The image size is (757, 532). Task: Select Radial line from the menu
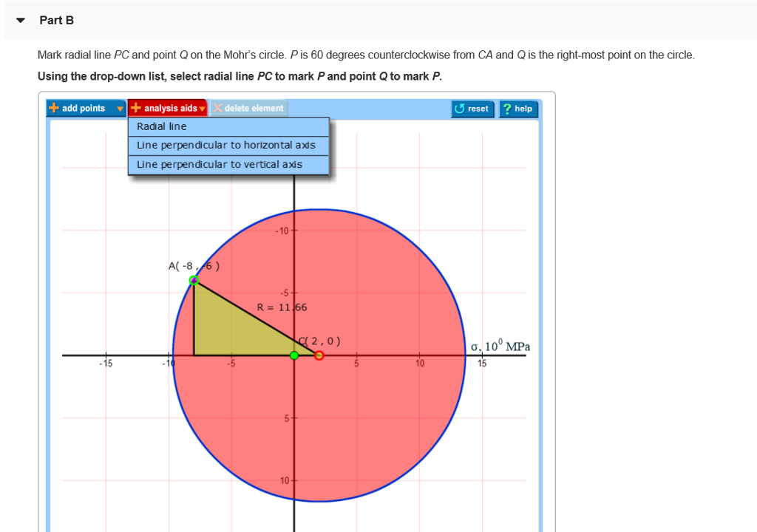point(228,126)
